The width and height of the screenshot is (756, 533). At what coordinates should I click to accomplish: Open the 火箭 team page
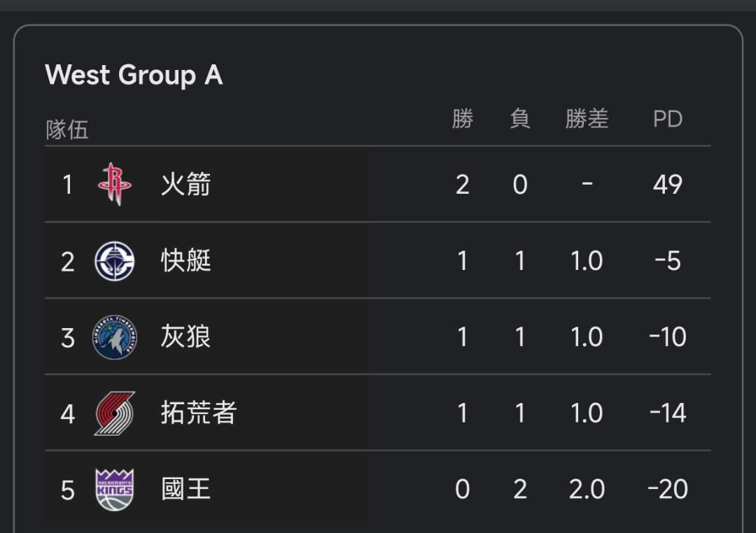point(185,185)
